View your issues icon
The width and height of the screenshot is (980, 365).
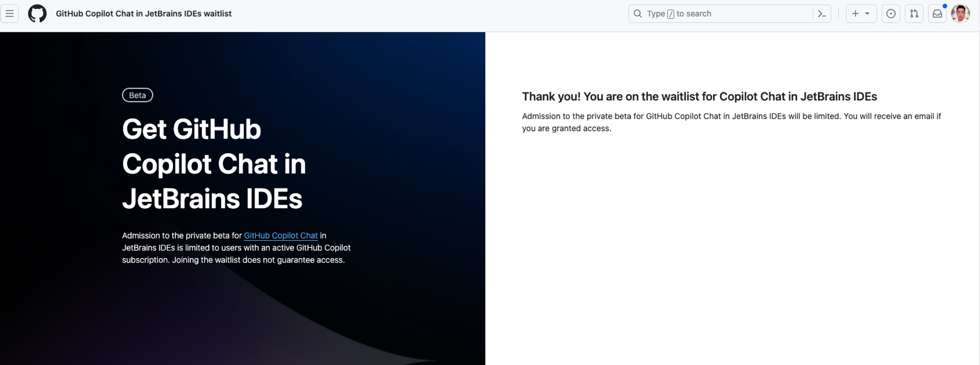(891, 14)
